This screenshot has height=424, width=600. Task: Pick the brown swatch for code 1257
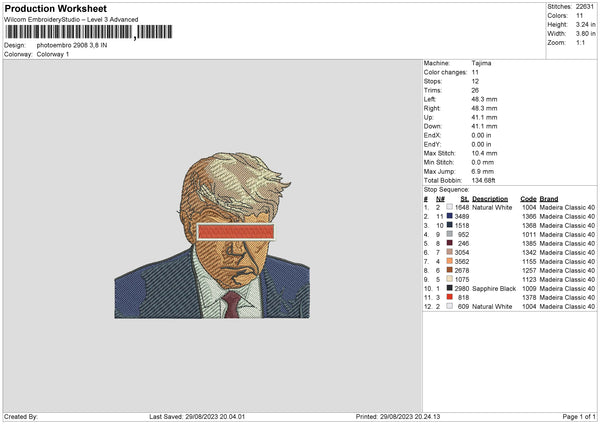click(449, 270)
